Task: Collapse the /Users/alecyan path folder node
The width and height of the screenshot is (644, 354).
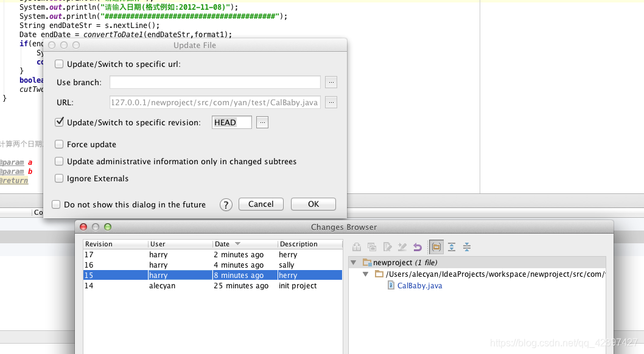Action: pos(366,274)
